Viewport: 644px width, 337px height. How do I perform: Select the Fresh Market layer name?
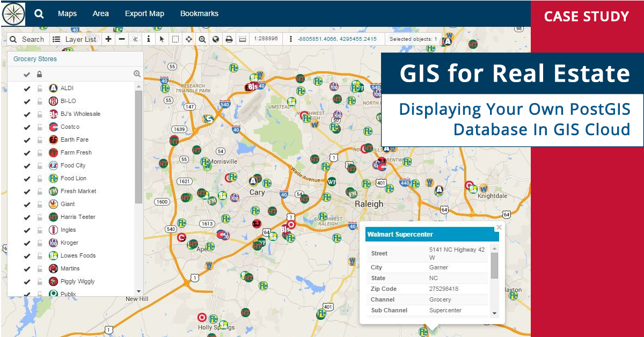tap(78, 191)
